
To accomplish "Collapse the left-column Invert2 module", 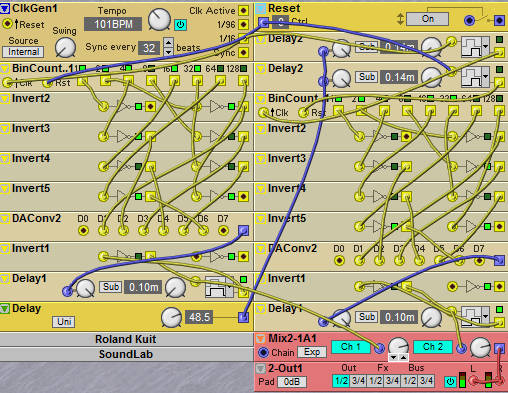I will (x=4, y=99).
